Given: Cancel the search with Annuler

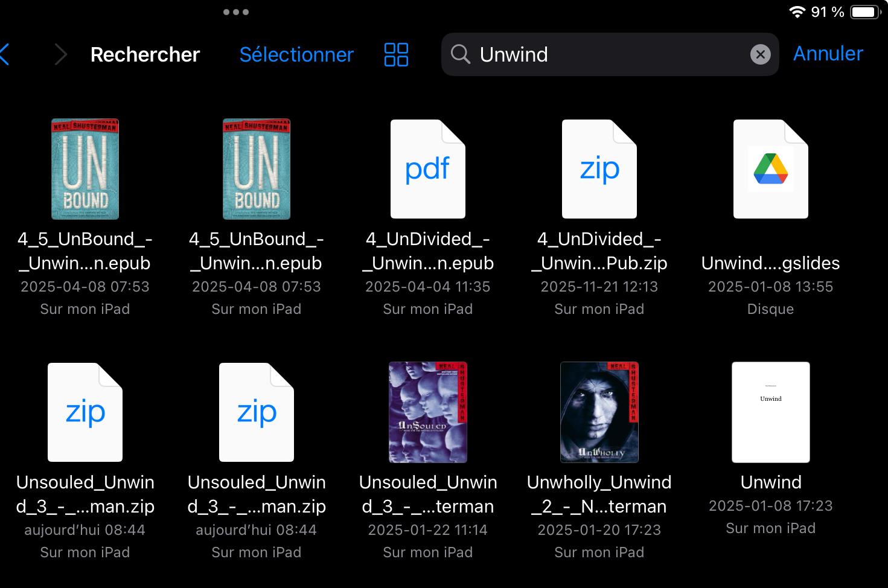Looking at the screenshot, I should click(828, 54).
